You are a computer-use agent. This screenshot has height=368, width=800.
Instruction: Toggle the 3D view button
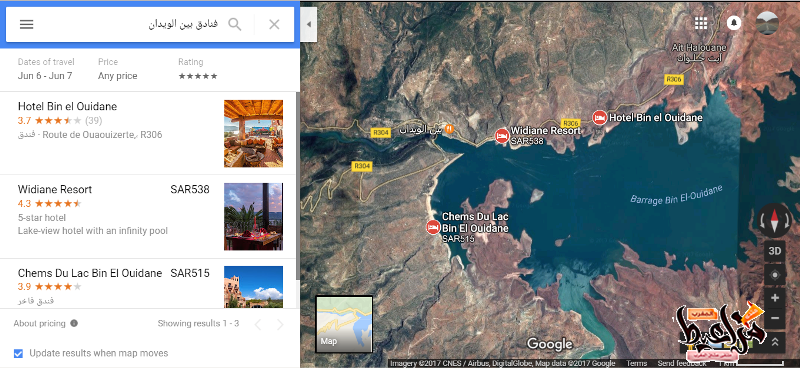tap(775, 251)
